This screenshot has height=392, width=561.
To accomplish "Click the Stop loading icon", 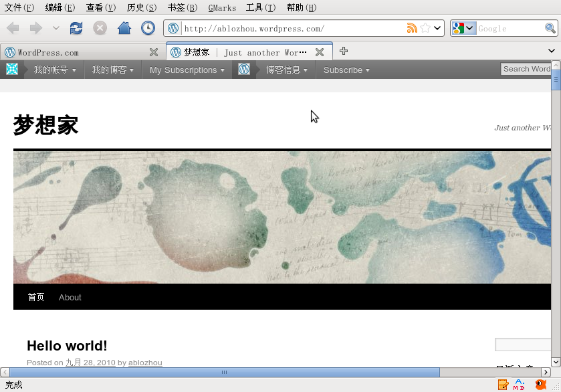I will point(100,28).
